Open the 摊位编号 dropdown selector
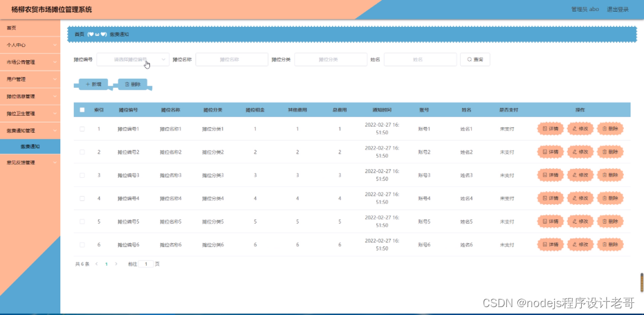The width and height of the screenshot is (644, 315). (133, 60)
